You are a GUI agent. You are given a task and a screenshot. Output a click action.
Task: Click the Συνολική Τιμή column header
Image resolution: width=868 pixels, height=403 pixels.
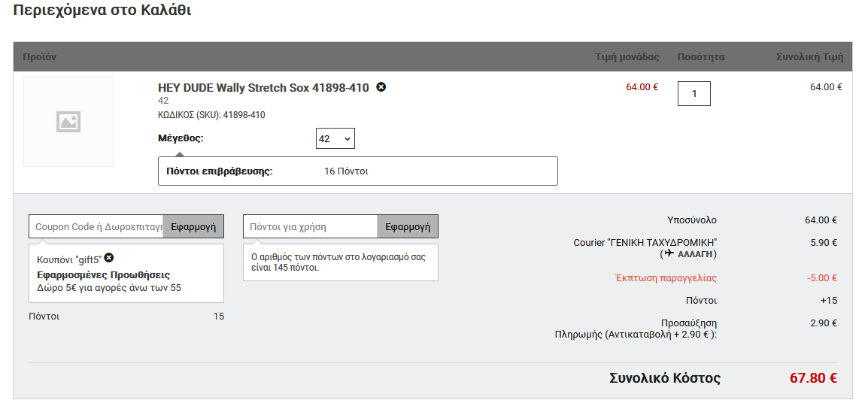point(809,57)
